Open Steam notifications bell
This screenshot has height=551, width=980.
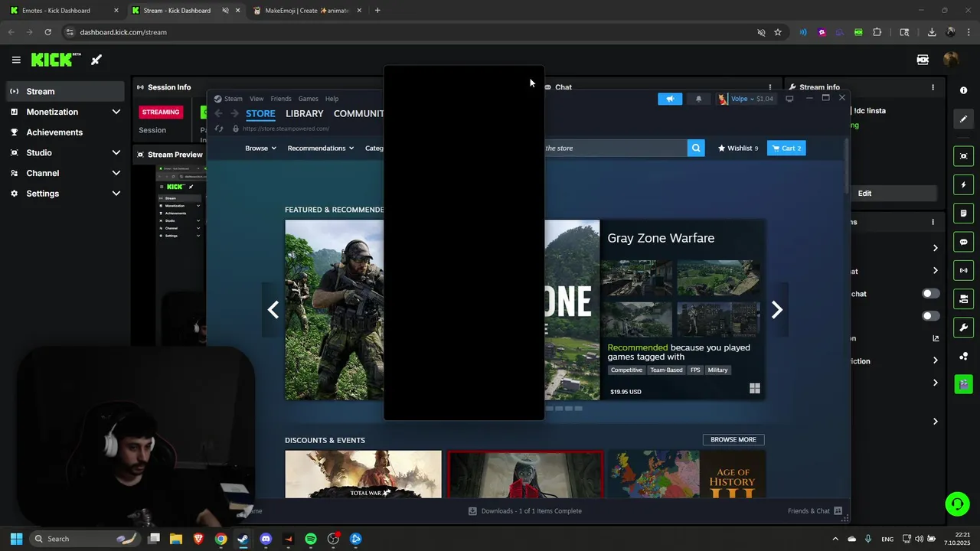coord(698,99)
